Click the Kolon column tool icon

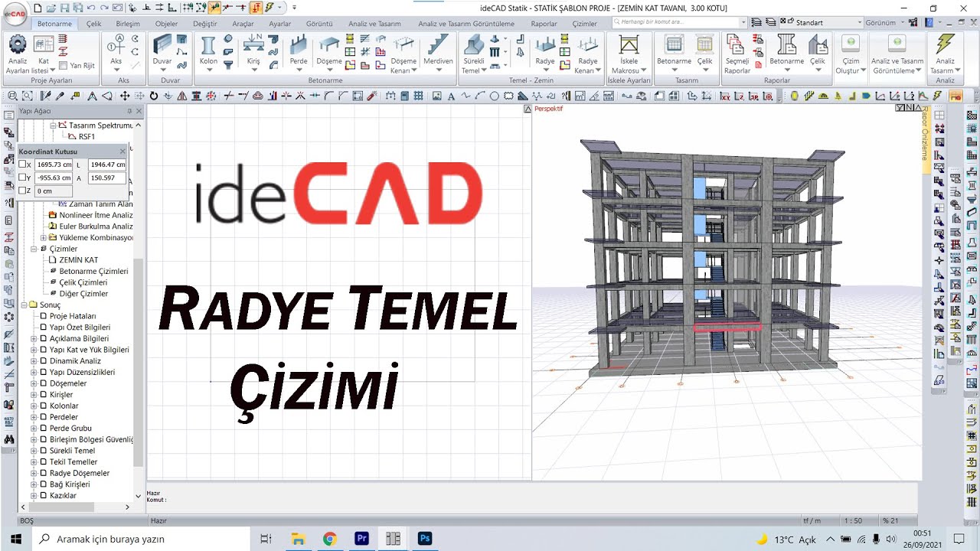(208, 44)
